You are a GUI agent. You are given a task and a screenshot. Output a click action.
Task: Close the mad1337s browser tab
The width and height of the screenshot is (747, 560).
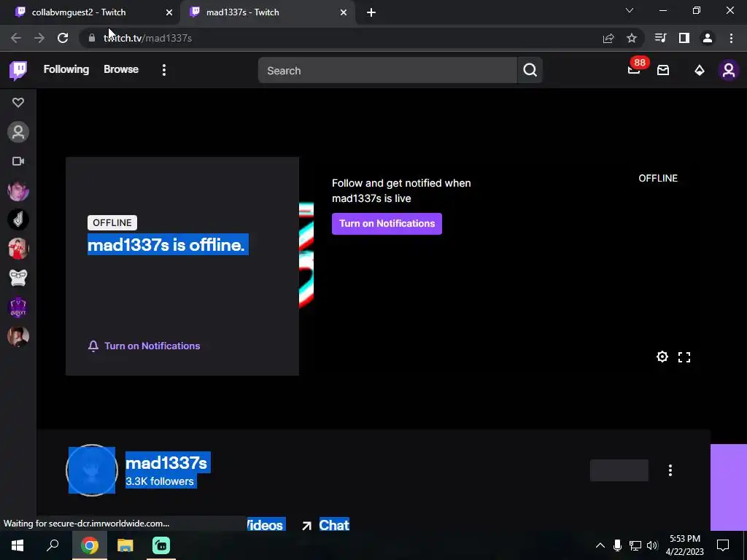tap(344, 13)
